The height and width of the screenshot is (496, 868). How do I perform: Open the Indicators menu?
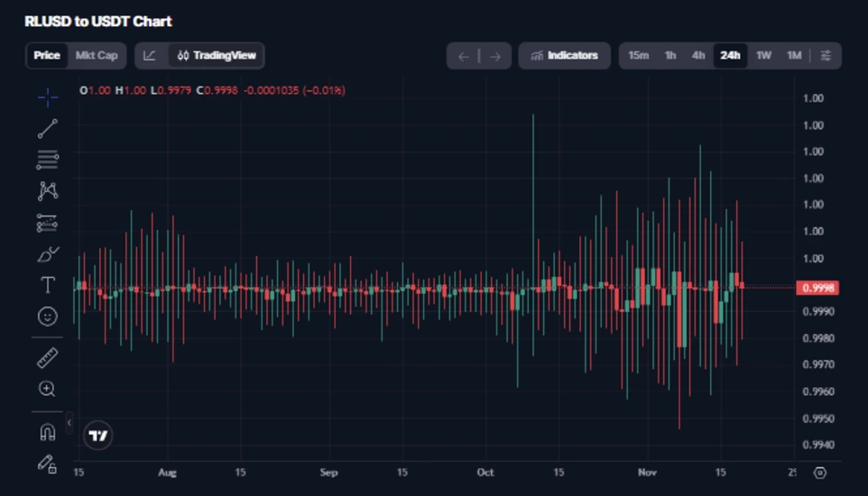point(565,55)
